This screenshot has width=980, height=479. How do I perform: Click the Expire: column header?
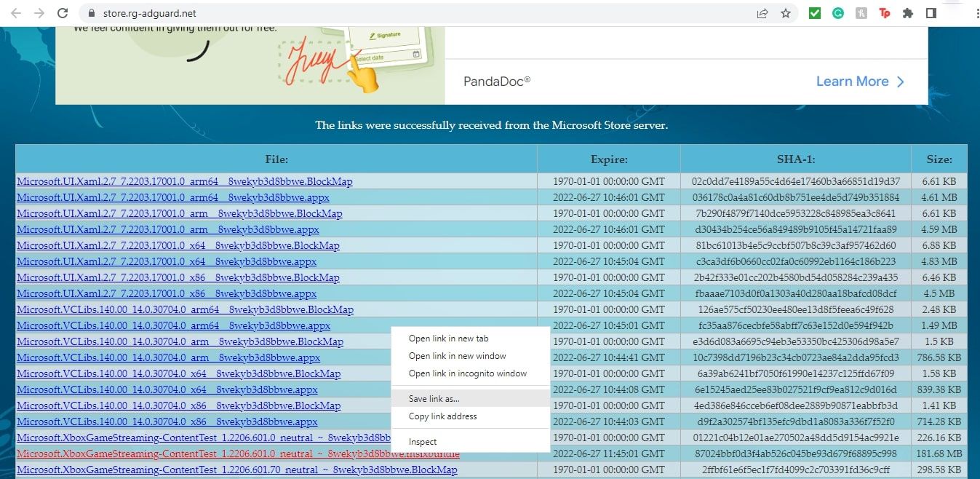click(609, 159)
